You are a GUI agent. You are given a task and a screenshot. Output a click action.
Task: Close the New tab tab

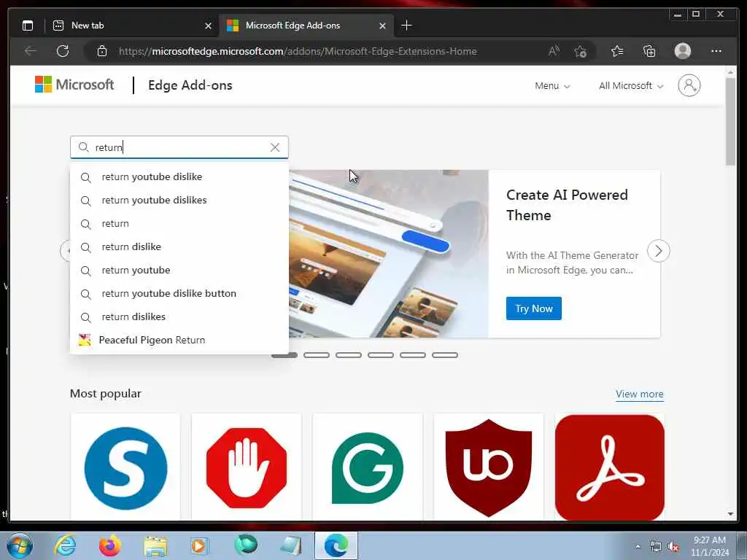[208, 26]
